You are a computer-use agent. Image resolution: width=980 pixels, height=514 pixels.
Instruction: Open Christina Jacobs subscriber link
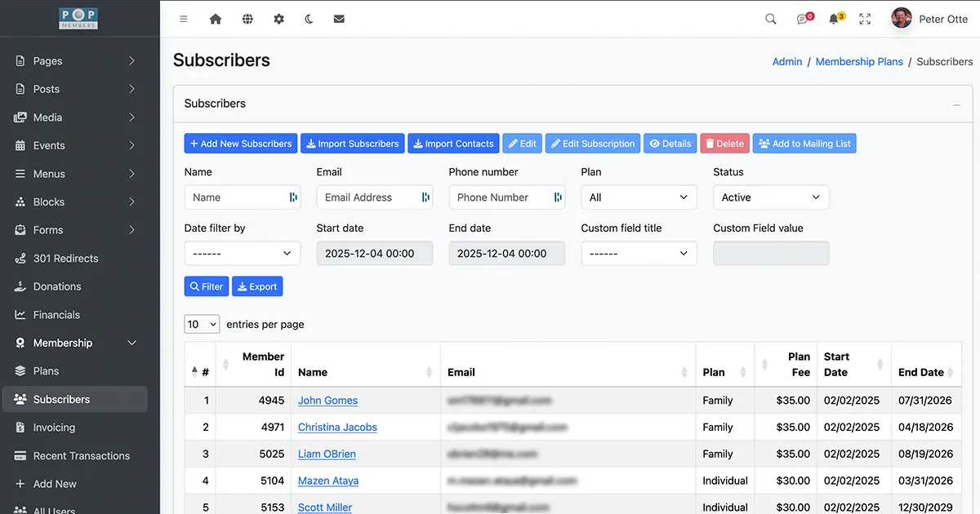337,428
